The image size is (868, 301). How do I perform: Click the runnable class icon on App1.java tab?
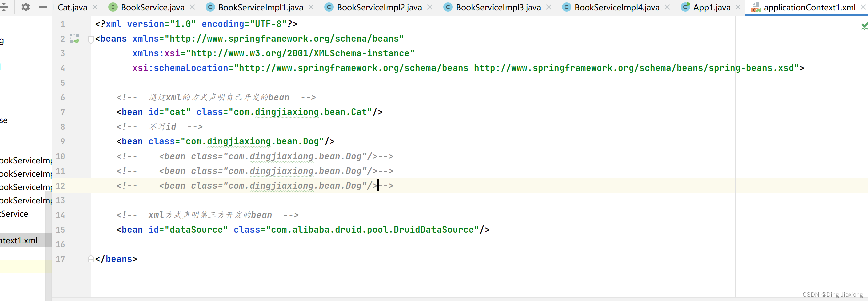pyautogui.click(x=685, y=7)
